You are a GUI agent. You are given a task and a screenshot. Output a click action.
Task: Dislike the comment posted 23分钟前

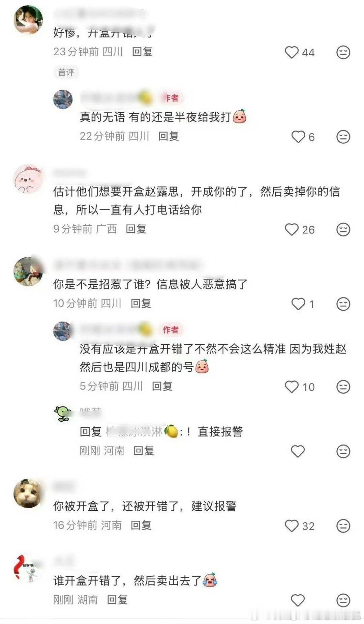click(x=343, y=52)
